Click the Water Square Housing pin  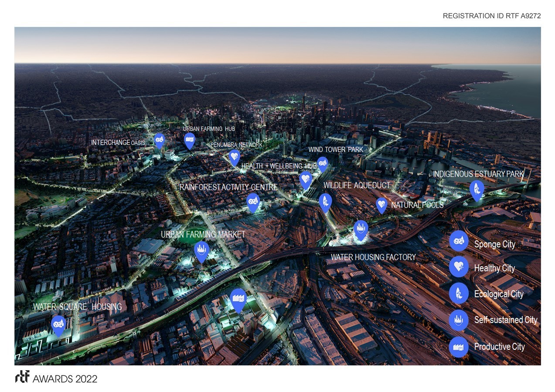tap(58, 324)
